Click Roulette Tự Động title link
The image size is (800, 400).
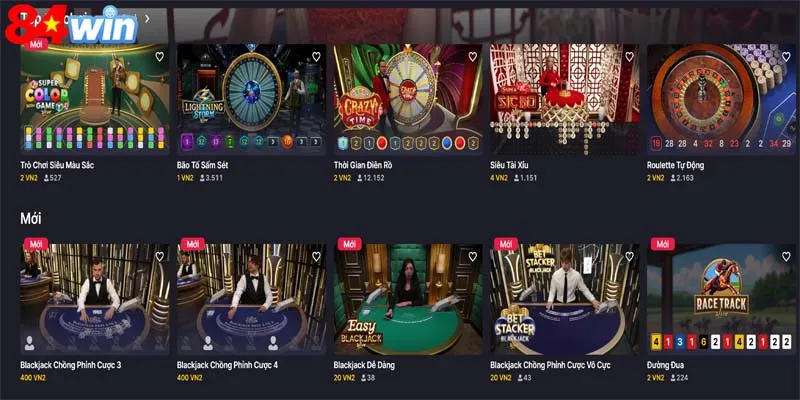click(676, 165)
